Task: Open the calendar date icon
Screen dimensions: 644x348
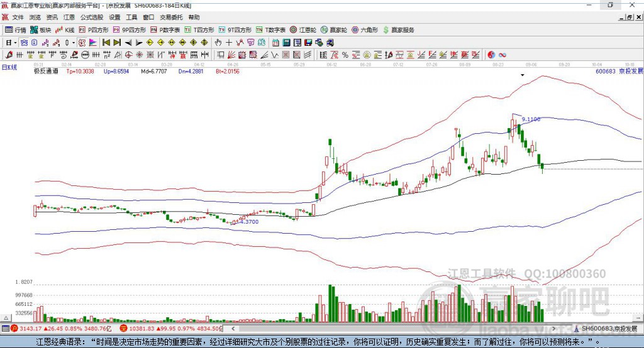Action: [x=275, y=43]
